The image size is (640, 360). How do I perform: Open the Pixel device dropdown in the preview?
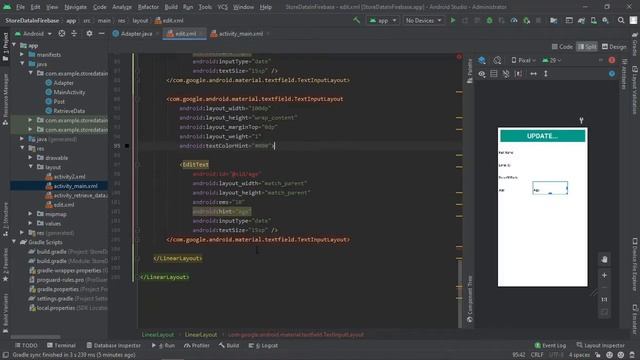coord(523,60)
